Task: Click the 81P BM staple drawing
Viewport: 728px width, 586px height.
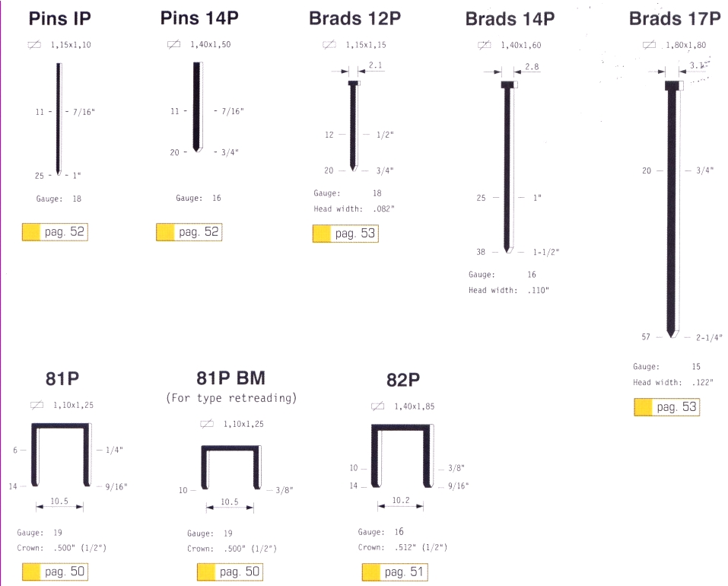Action: click(x=231, y=467)
